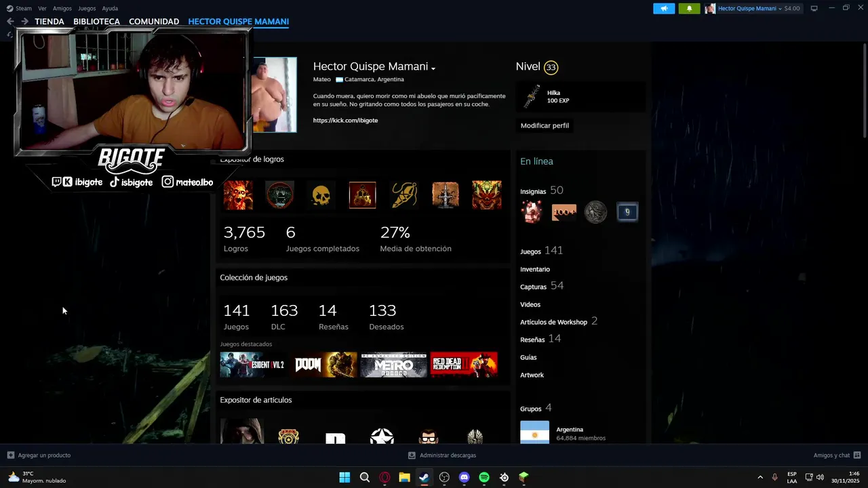Screen dimensions: 868x488
Task: Open the Capturas link
Action: pos(533,287)
